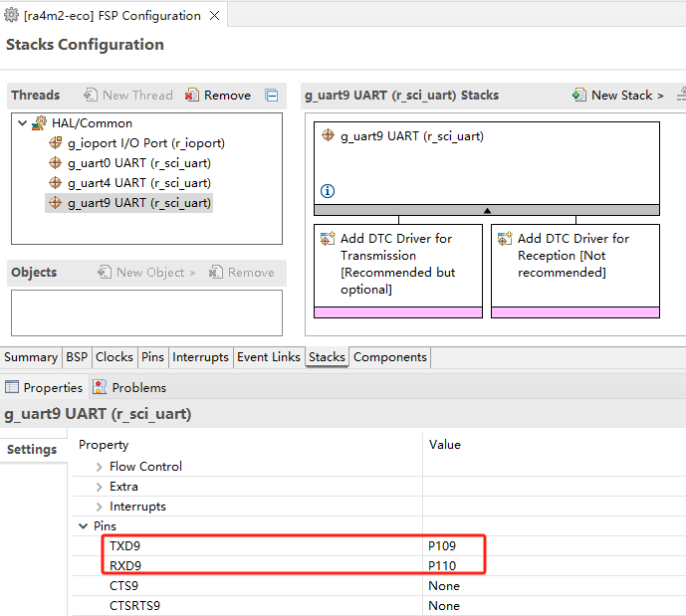The image size is (686, 616).
Task: Select g_uart9 UART in Threads tree
Action: [139, 203]
